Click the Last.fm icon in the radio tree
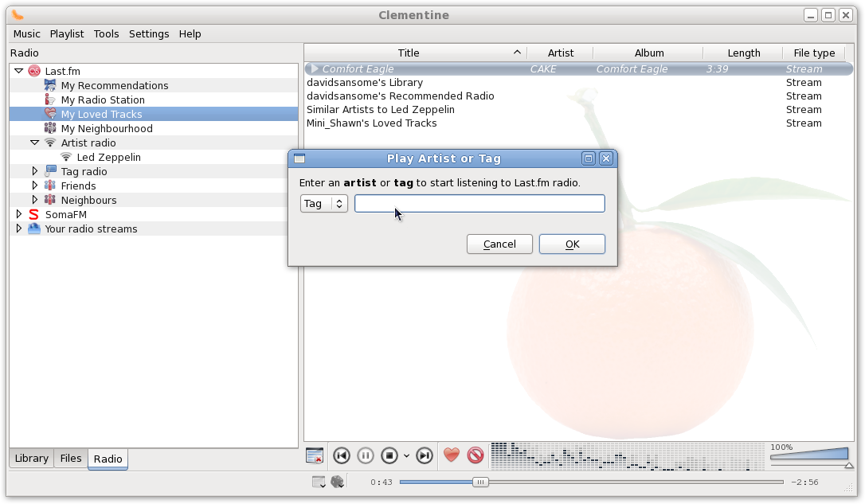The image size is (865, 504). point(34,71)
